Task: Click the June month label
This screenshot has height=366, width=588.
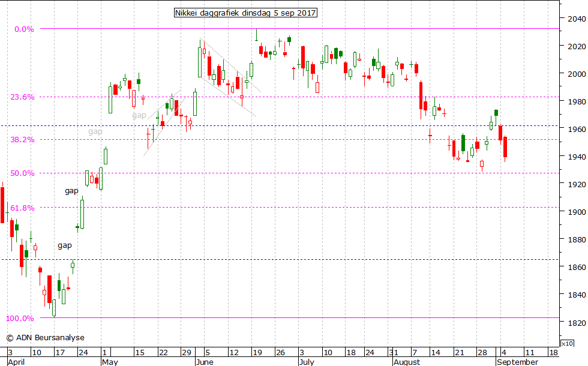Action: click(x=205, y=362)
